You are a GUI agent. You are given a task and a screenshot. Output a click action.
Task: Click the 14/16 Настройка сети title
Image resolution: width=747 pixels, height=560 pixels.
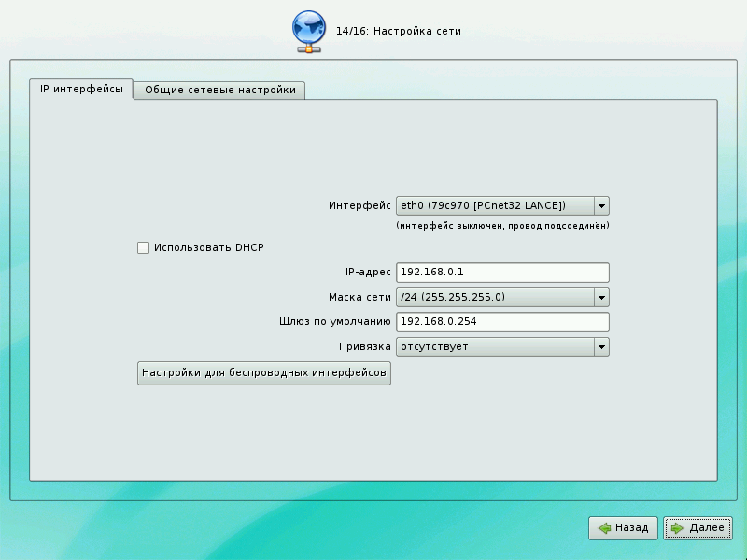pyautogui.click(x=398, y=32)
